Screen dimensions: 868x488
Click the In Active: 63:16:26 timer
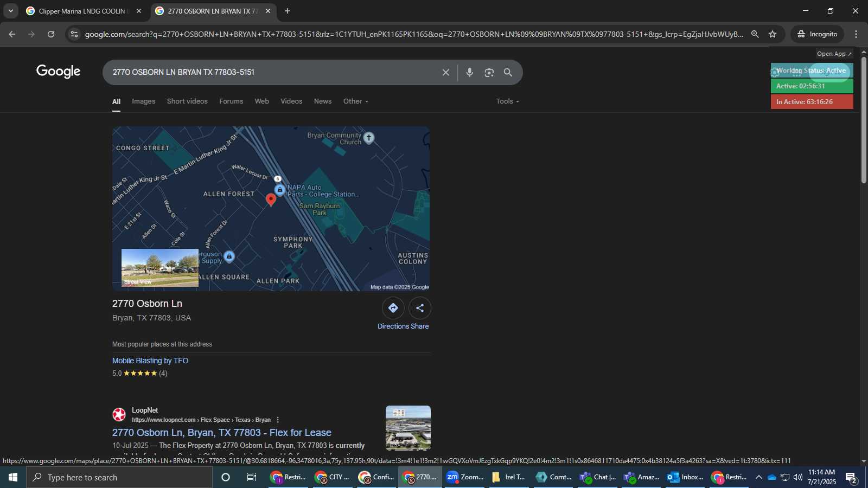point(812,102)
